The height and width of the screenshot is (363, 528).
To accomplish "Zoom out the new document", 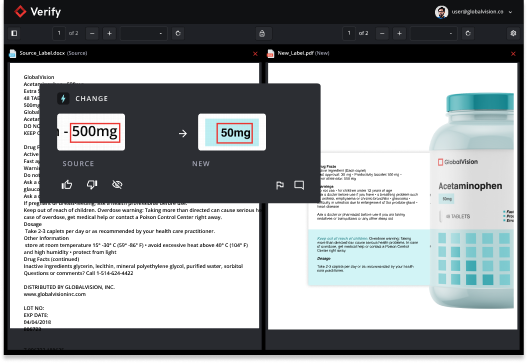I will [382, 33].
